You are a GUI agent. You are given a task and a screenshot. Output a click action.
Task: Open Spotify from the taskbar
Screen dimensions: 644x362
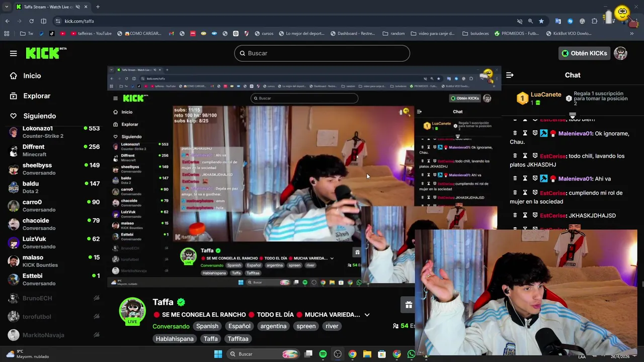[323, 354]
